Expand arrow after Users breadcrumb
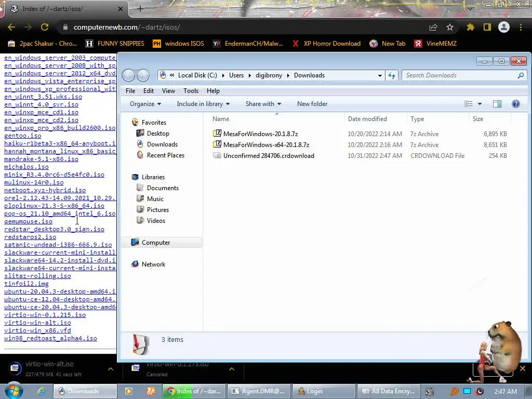This screenshot has width=532, height=399. pos(249,75)
